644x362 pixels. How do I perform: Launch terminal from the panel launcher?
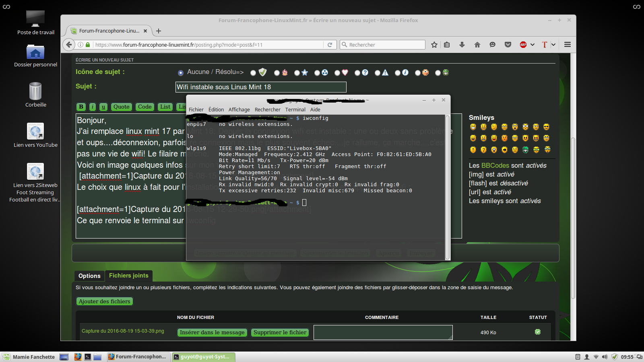87,357
